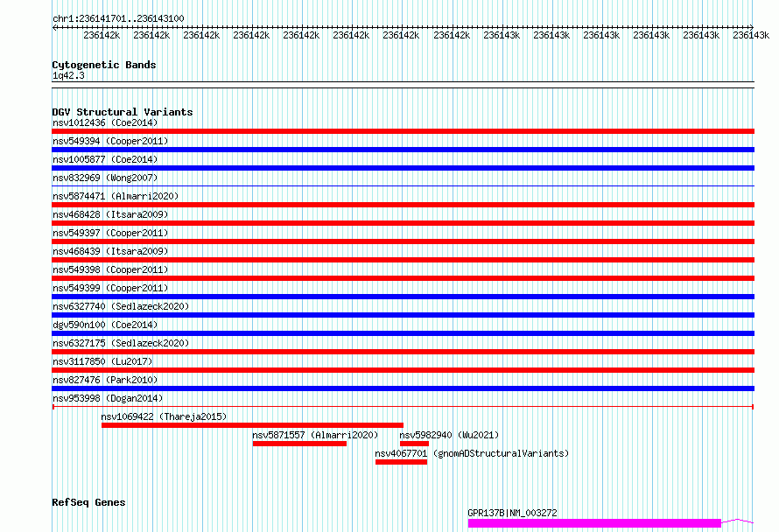Select the nsv832969 (Wong2007) label
The height and width of the screenshot is (532, 779).
click(x=105, y=178)
